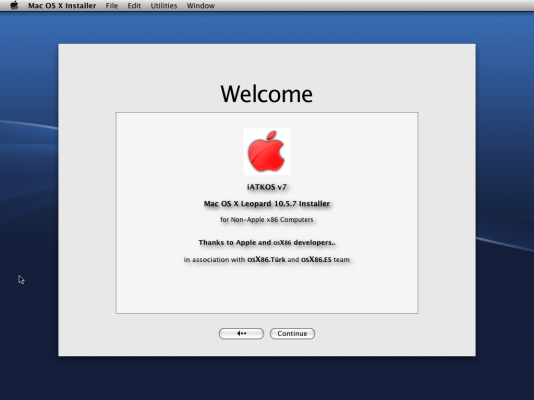
Task: Open the Window menu
Action: (x=201, y=6)
